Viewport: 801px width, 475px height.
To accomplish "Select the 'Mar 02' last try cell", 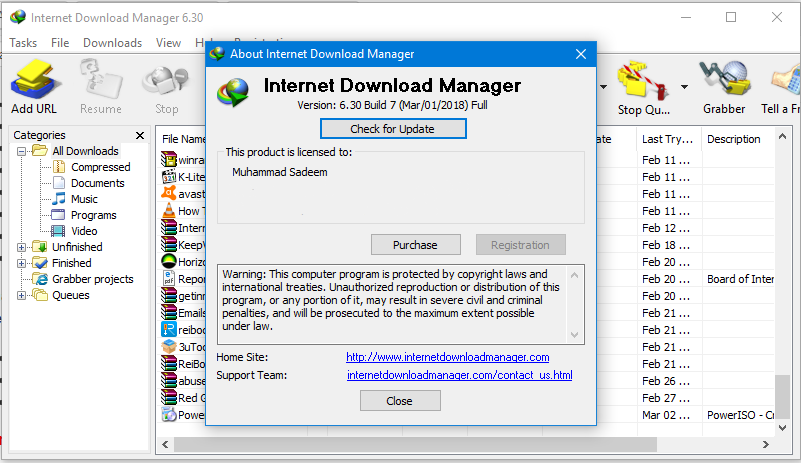I will point(666,415).
